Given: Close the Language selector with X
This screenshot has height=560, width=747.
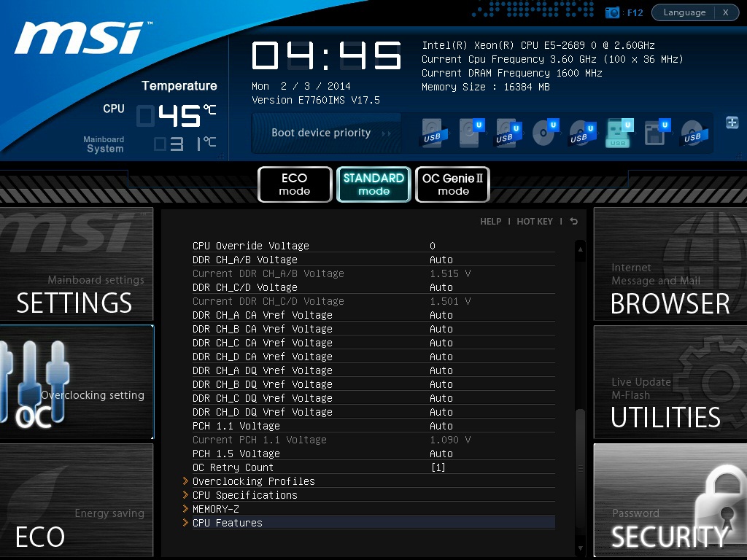Looking at the screenshot, I should click(x=726, y=12).
